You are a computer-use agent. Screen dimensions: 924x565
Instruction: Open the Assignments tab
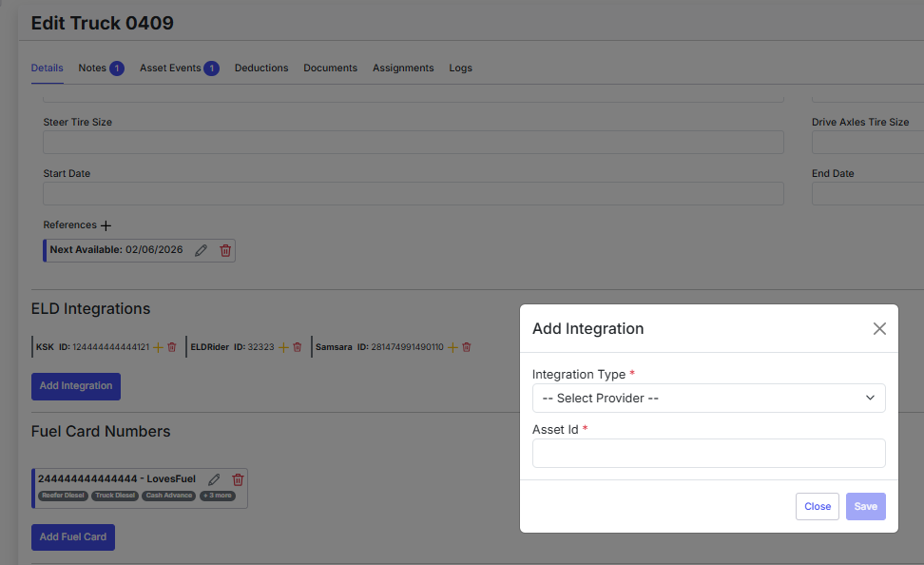(x=403, y=68)
